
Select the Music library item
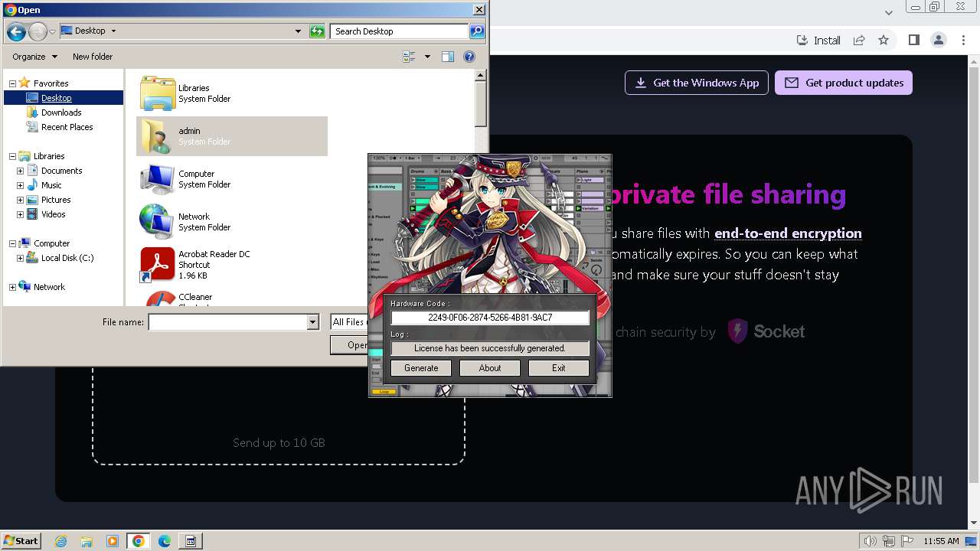pyautogui.click(x=51, y=185)
